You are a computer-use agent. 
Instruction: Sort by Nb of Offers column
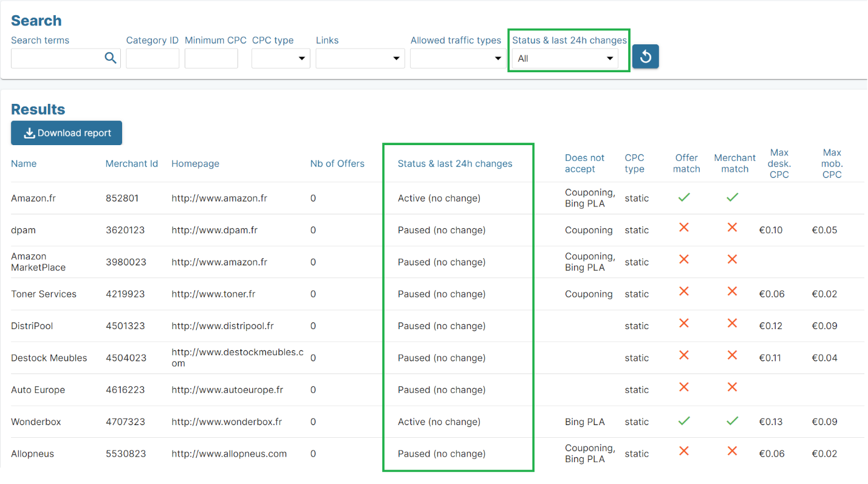tap(337, 163)
